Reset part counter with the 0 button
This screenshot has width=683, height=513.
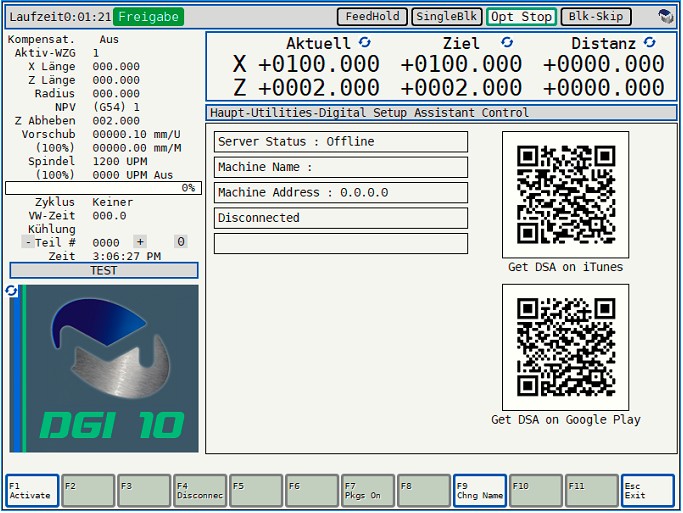coord(181,242)
